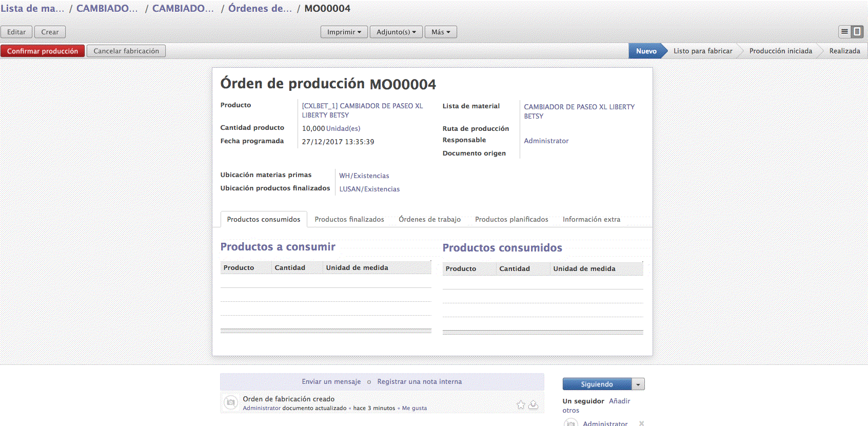Click 'Registrar una nota interna' link
The image size is (868, 426).
(x=419, y=381)
